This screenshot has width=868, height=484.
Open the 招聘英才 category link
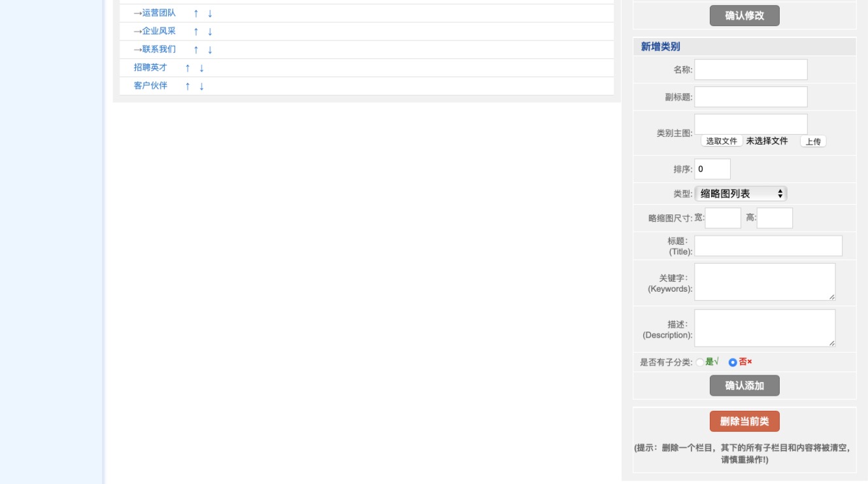pos(150,68)
